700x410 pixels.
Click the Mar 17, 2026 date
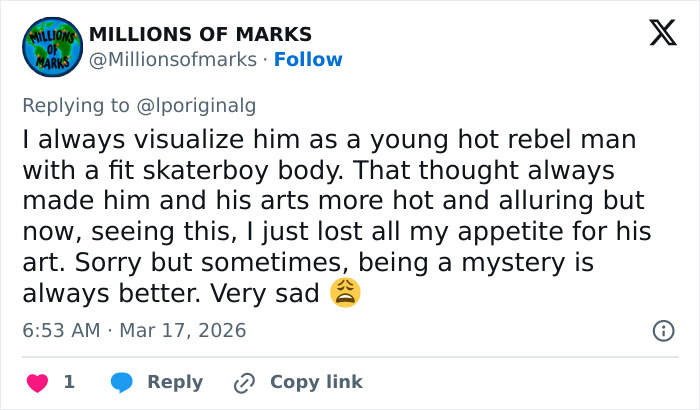click(x=183, y=330)
